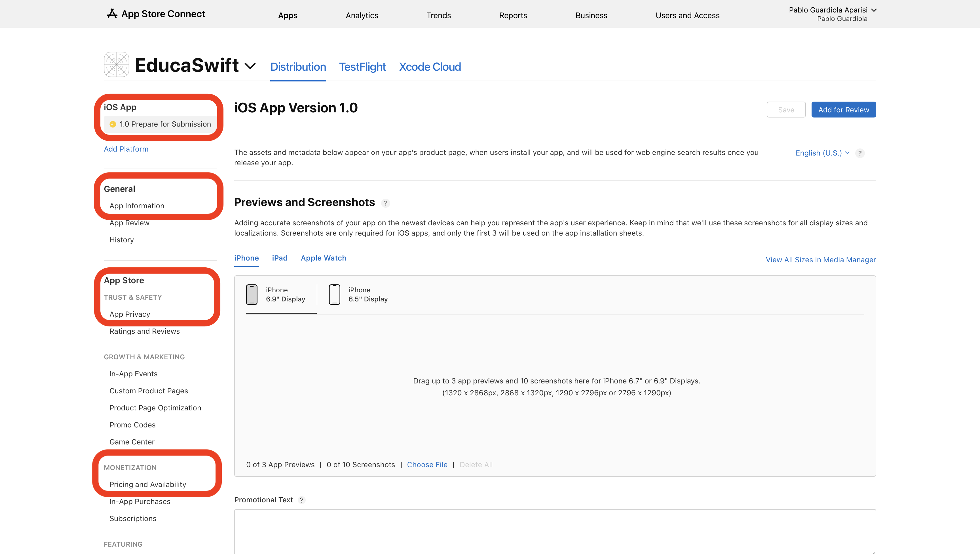Select the iPhone 6.9" Display device icon
Screen dimensions: 980x554
click(252, 294)
